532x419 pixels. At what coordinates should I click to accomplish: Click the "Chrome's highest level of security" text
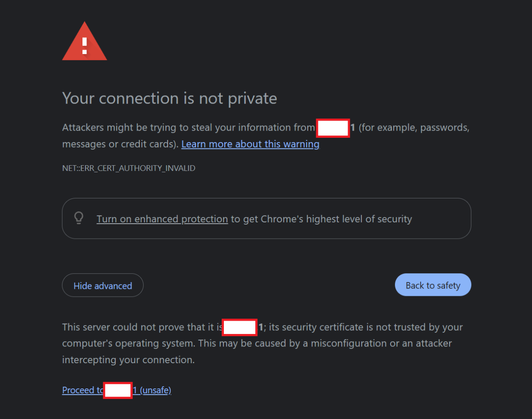[x=336, y=219]
